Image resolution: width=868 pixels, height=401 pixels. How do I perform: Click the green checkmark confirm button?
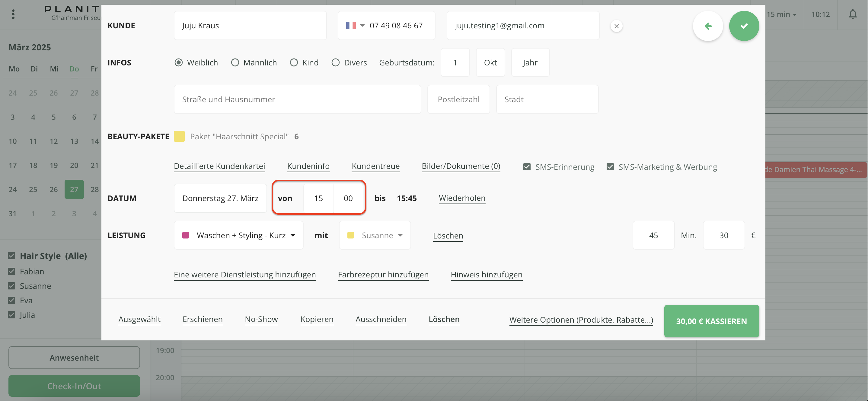tap(744, 26)
